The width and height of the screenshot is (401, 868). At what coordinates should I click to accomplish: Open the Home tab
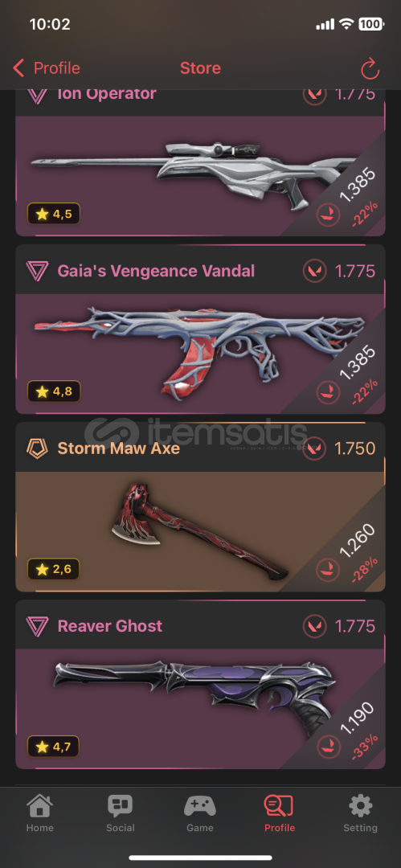[40, 813]
